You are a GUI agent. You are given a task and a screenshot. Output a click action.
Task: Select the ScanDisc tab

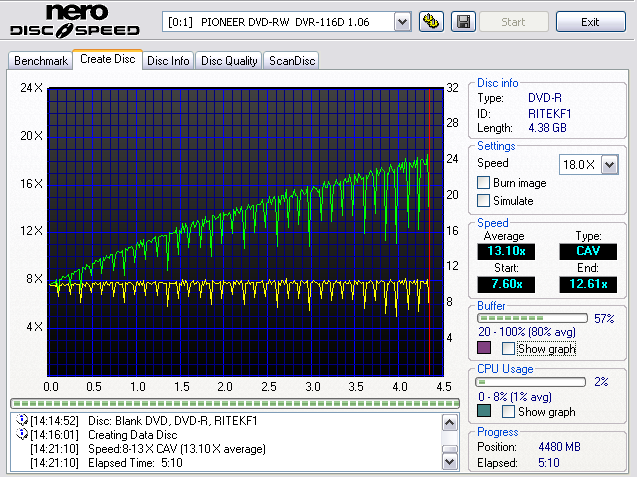click(x=292, y=61)
